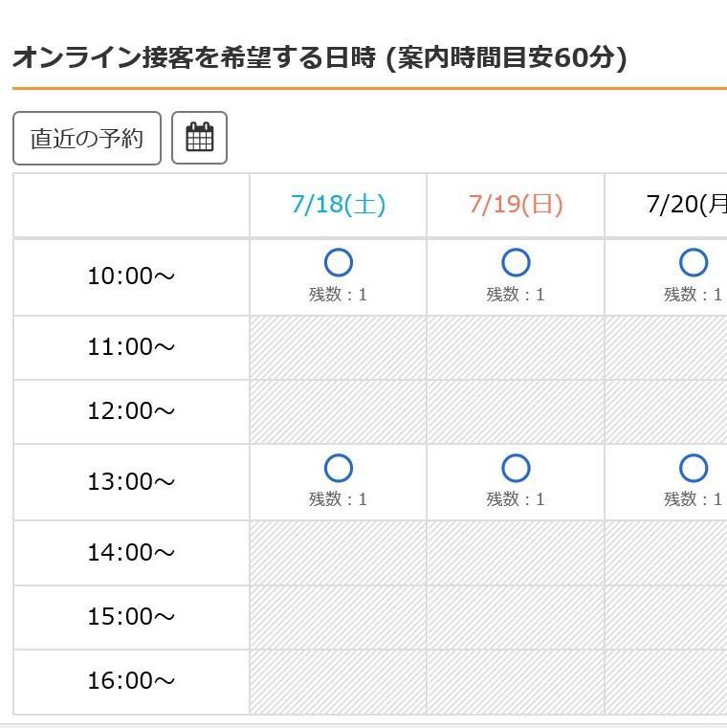727x728 pixels.
Task: Select 7/20 10:00 available slot circle
Action: click(693, 263)
